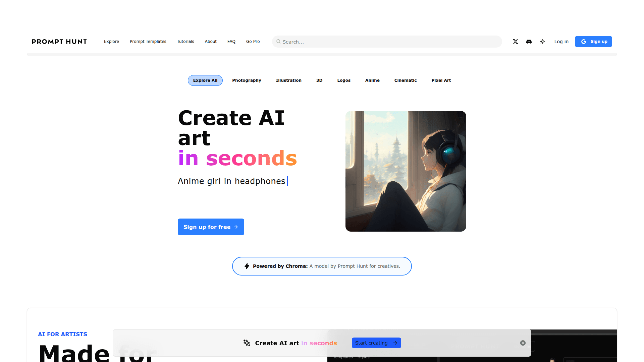Open the X (Twitter) icon link

click(516, 42)
